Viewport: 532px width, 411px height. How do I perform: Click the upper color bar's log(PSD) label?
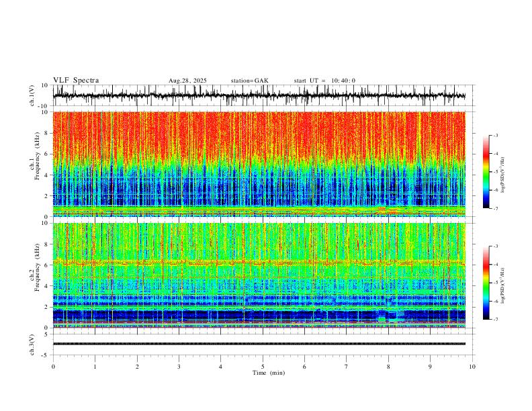tap(502, 175)
